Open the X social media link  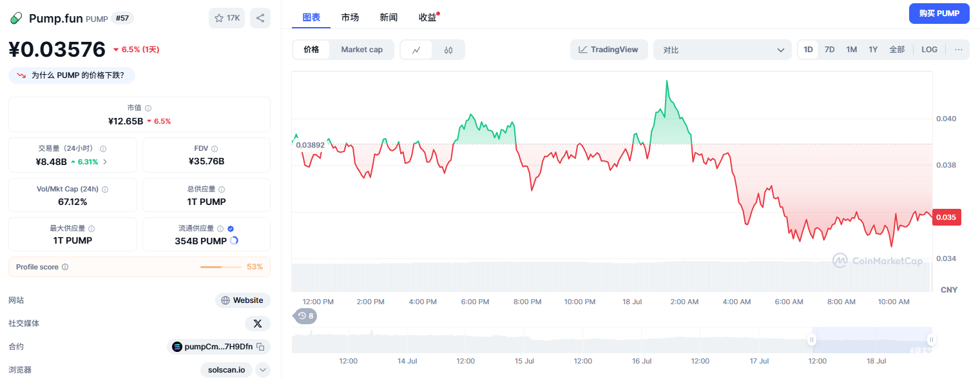[258, 324]
